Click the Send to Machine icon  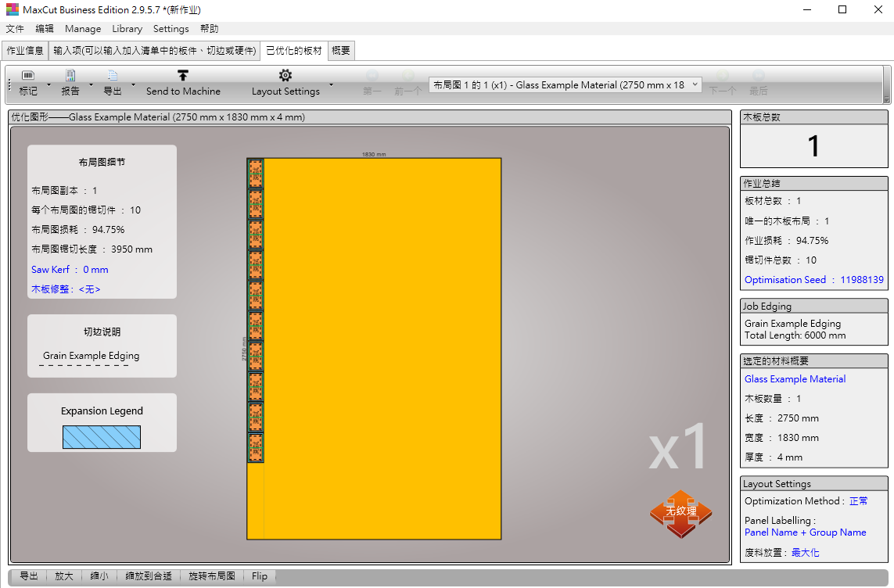point(183,76)
